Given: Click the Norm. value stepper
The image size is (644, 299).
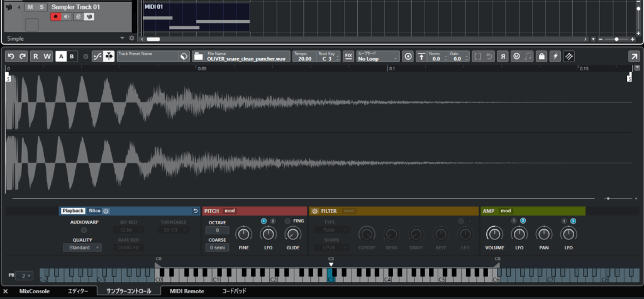Looking at the screenshot, I should [x=446, y=58].
